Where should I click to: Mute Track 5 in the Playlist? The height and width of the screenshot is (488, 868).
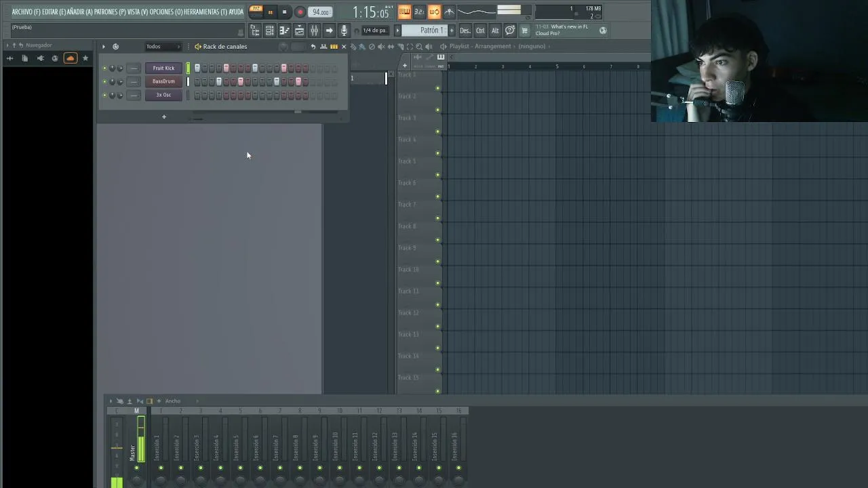point(437,175)
